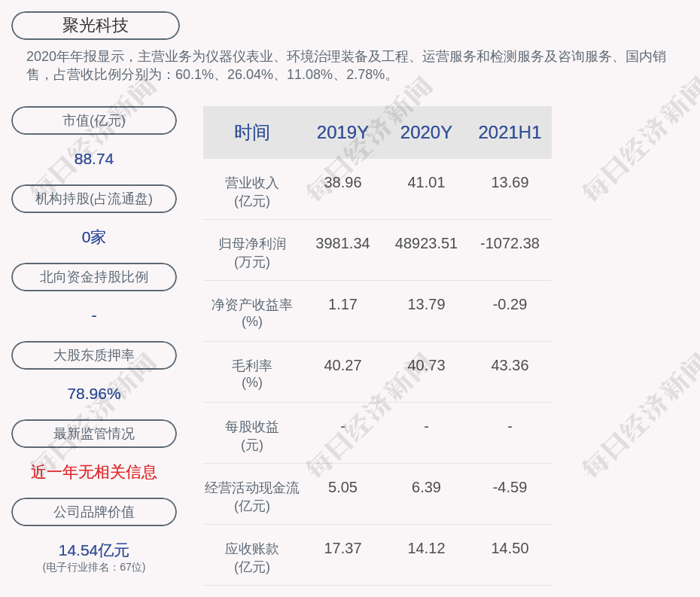Select the 14.54亿元 brand value
This screenshot has width=700, height=597.
(94, 550)
